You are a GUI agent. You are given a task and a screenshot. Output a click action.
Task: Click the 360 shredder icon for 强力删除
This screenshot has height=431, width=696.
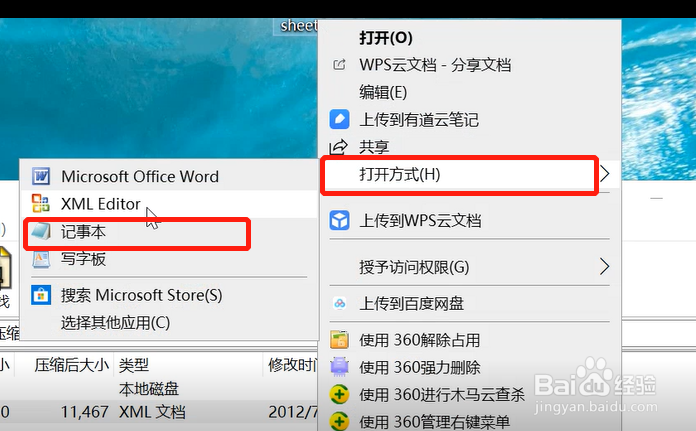tap(340, 367)
